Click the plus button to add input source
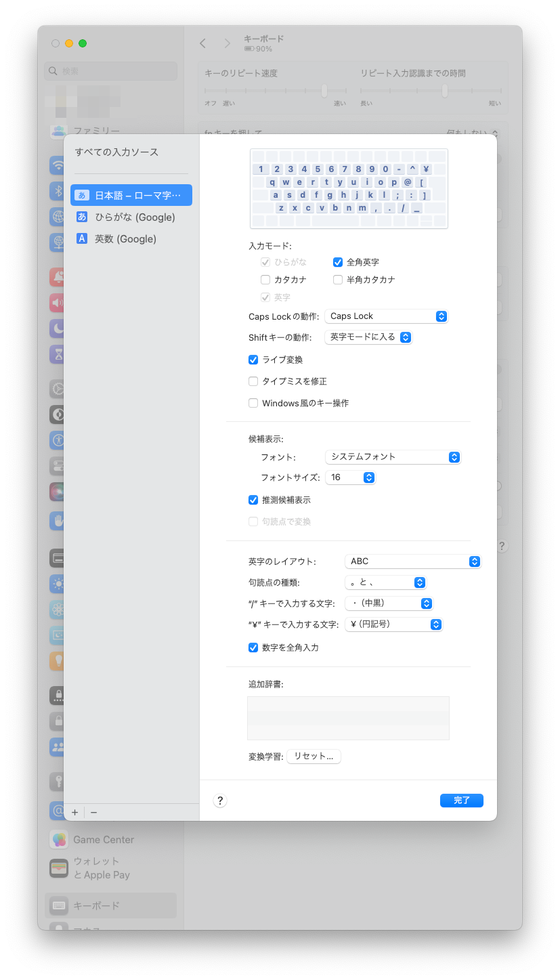The width and height of the screenshot is (560, 980). click(74, 812)
